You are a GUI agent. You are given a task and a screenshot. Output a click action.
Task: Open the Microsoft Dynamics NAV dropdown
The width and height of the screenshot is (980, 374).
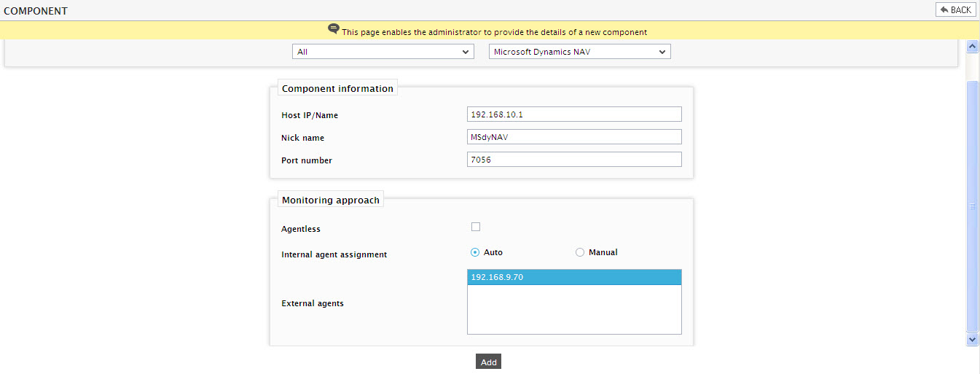579,52
